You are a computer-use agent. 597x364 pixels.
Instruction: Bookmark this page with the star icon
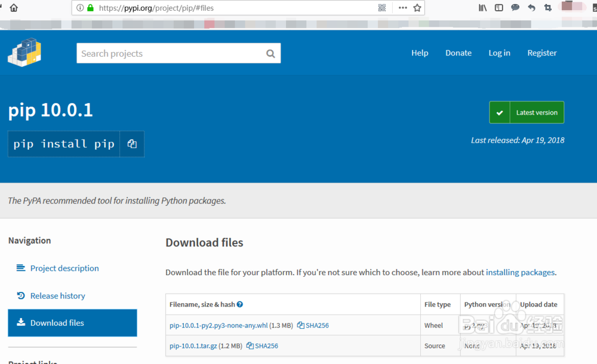[417, 8]
